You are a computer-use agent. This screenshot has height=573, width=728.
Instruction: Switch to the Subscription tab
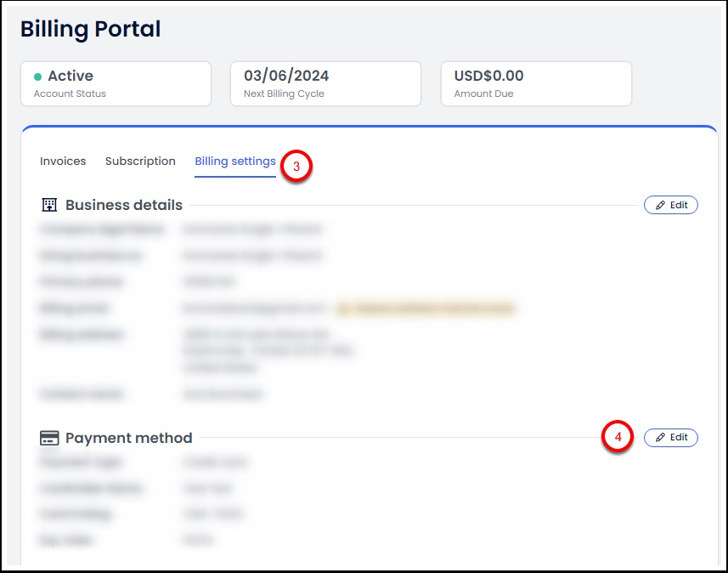(x=140, y=161)
